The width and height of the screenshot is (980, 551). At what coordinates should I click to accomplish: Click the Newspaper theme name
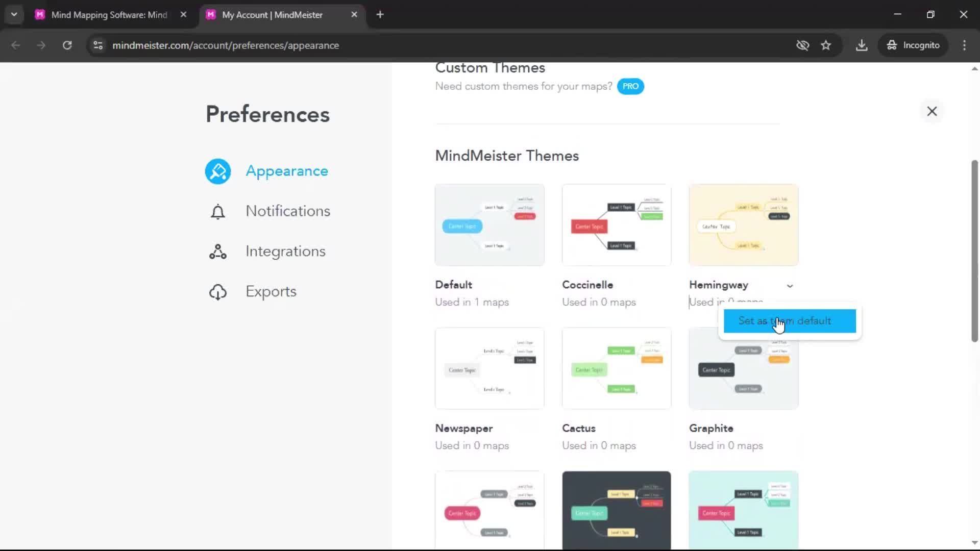tap(463, 429)
